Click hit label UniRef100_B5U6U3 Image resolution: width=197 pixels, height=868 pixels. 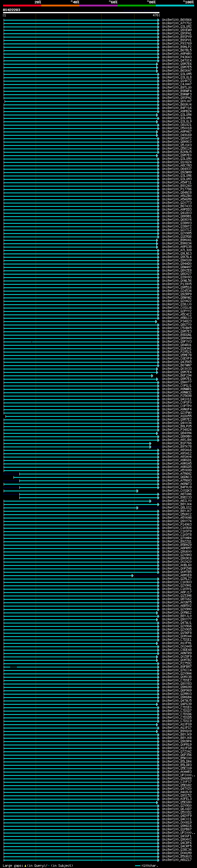point(177,857)
